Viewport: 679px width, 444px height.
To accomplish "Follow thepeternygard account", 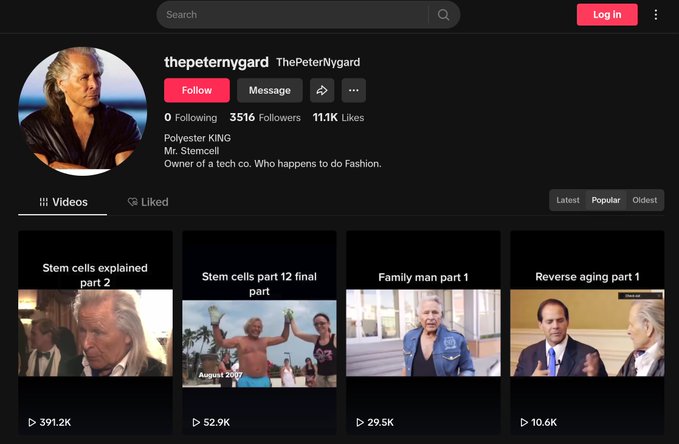I will click(x=197, y=90).
